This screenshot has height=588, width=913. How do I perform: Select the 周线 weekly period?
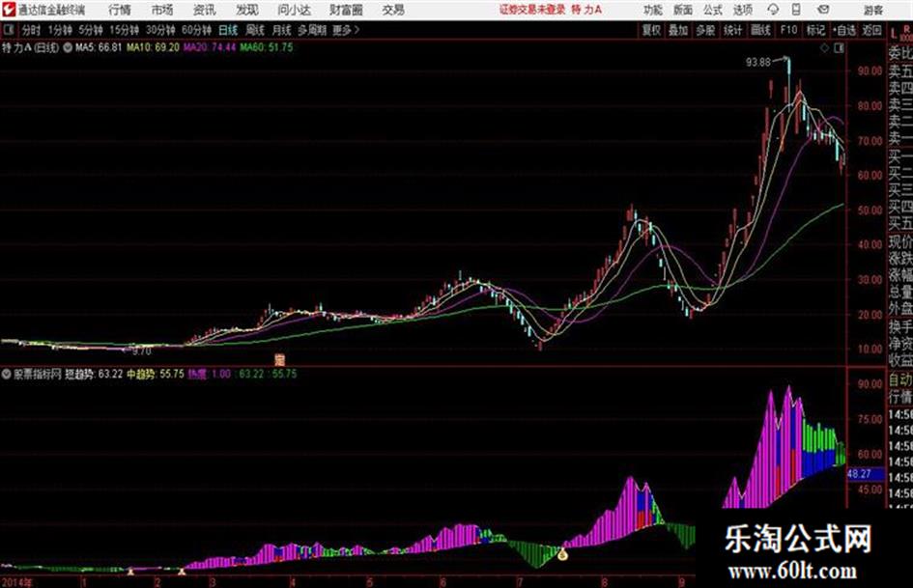point(255,30)
